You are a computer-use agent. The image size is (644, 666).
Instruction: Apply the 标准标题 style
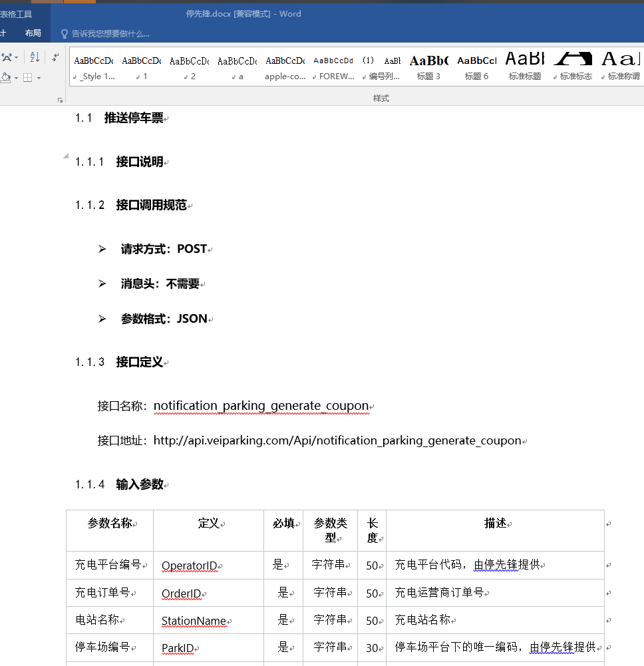(525, 68)
